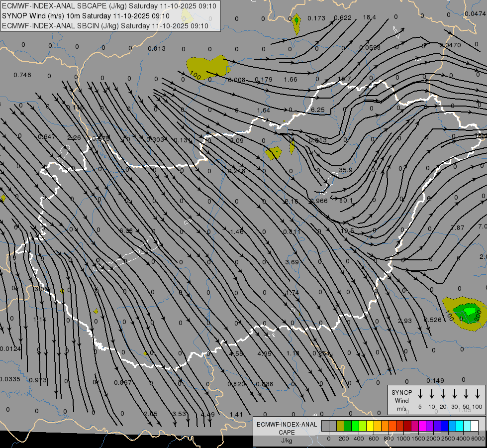
Task: Click the map value 0.0335
Action: [x=10, y=379]
